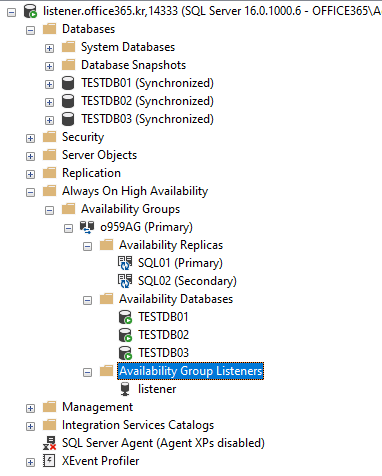Select the 'o959AG (Primary)' label
This screenshot has height=476, width=382.
click(x=146, y=227)
